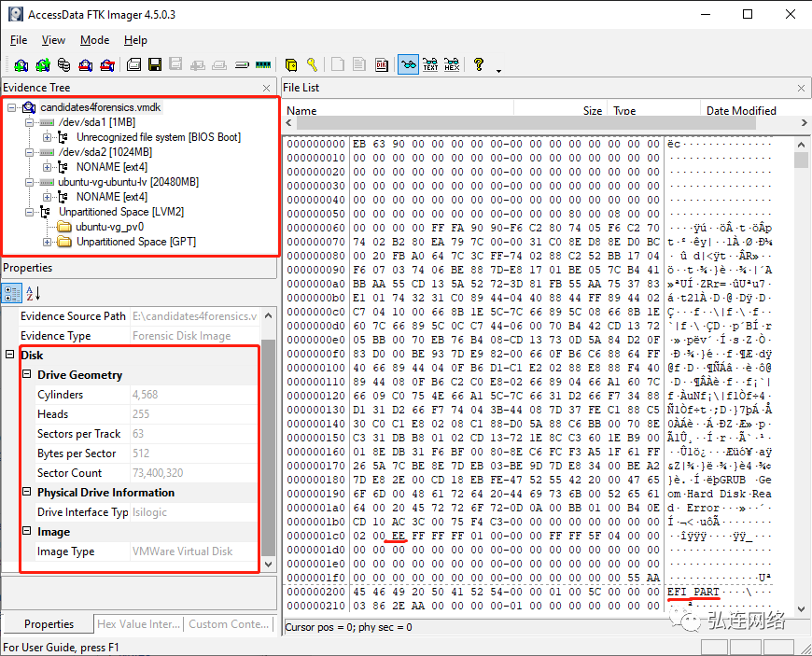Click Properties pane scroll up arrow
The width and height of the screenshot is (812, 656).
tap(268, 314)
